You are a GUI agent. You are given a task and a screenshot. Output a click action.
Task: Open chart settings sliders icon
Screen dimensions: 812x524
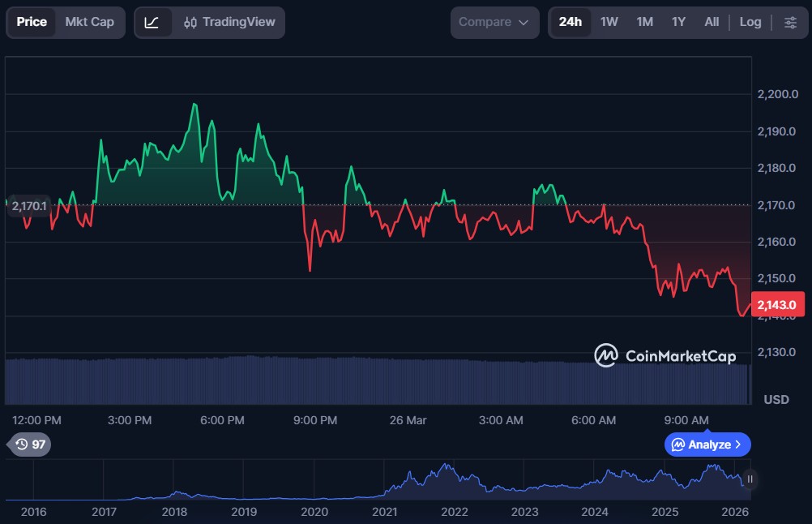point(790,23)
